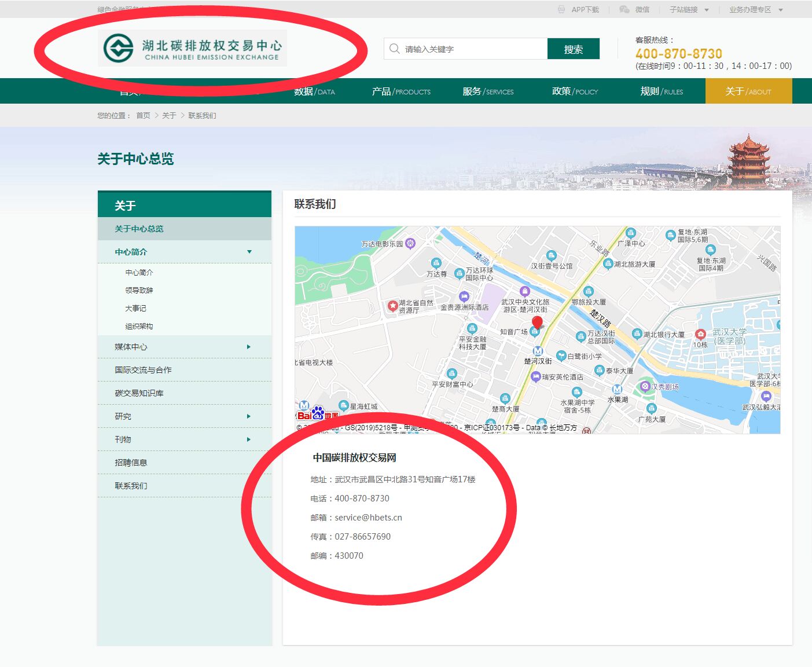Click 关于 in the breadcrumb
The width and height of the screenshot is (812, 667).
[169, 115]
